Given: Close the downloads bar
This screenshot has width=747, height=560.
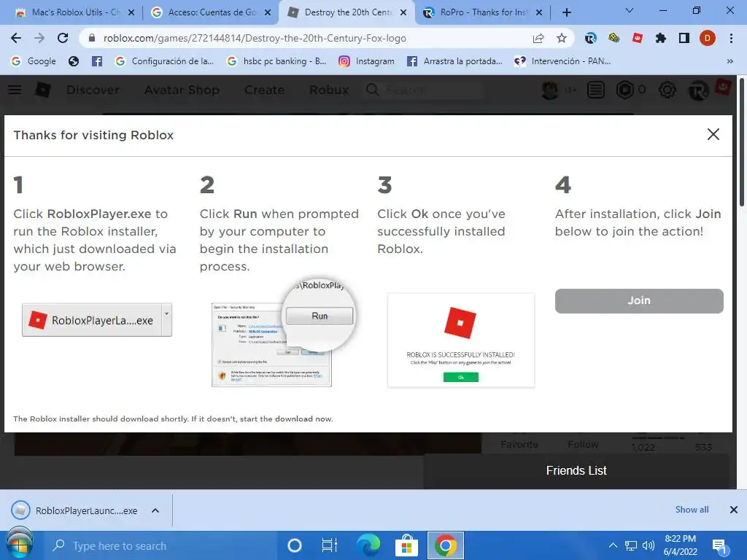Looking at the screenshot, I should pyautogui.click(x=734, y=510).
